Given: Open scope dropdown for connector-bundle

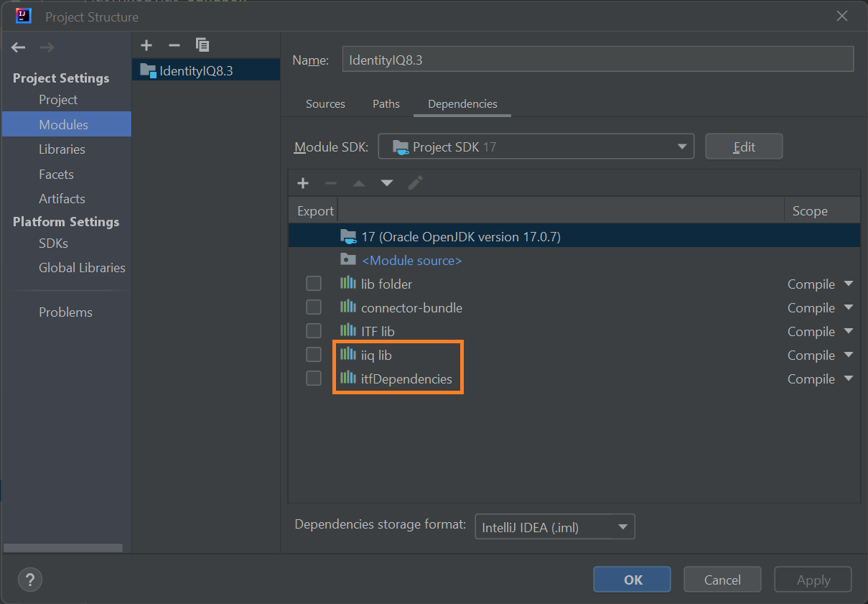Looking at the screenshot, I should [x=849, y=307].
